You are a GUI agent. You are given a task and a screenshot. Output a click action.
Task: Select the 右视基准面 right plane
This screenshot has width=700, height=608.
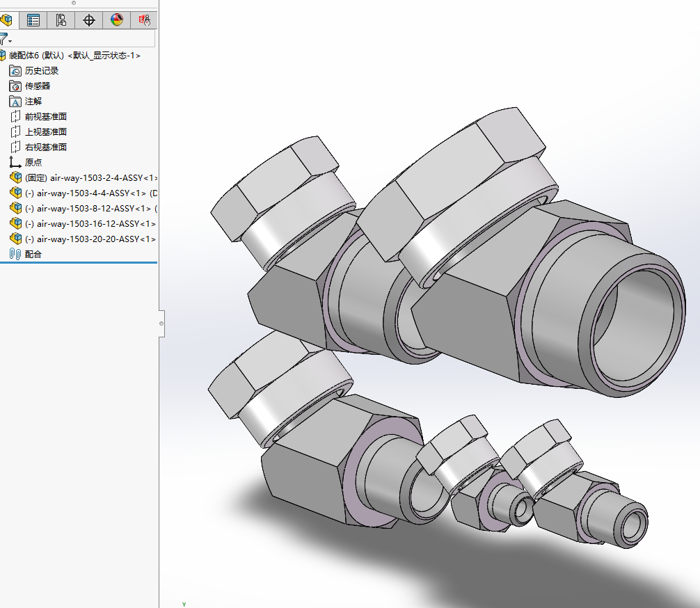[46, 147]
